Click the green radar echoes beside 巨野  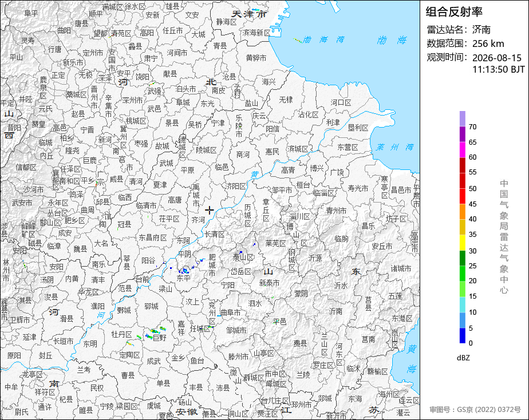click(155, 331)
